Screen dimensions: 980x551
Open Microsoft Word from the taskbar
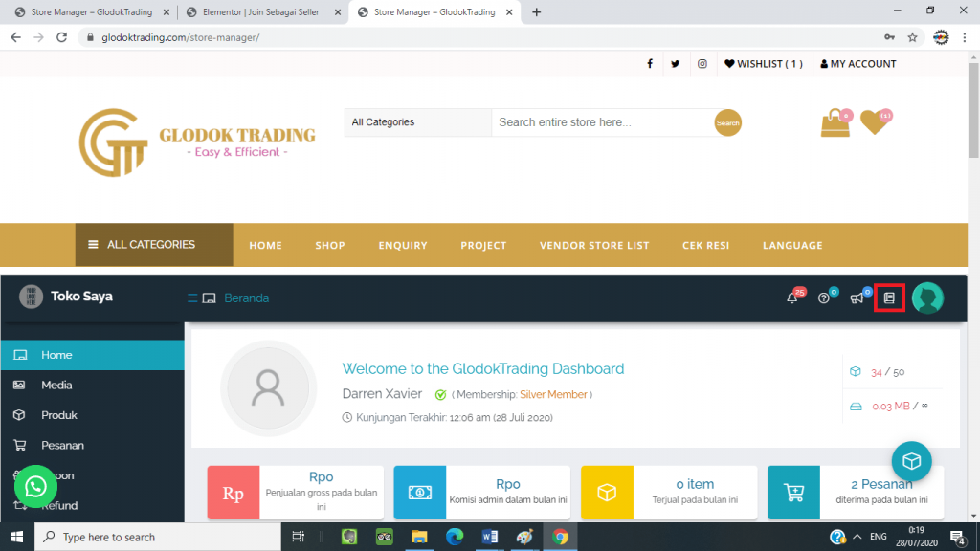tap(489, 537)
